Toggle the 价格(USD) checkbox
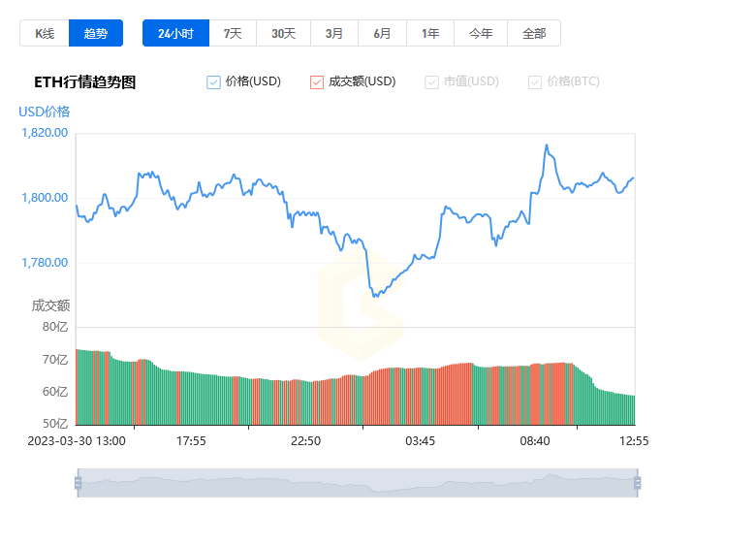756x546 pixels. coord(213,82)
